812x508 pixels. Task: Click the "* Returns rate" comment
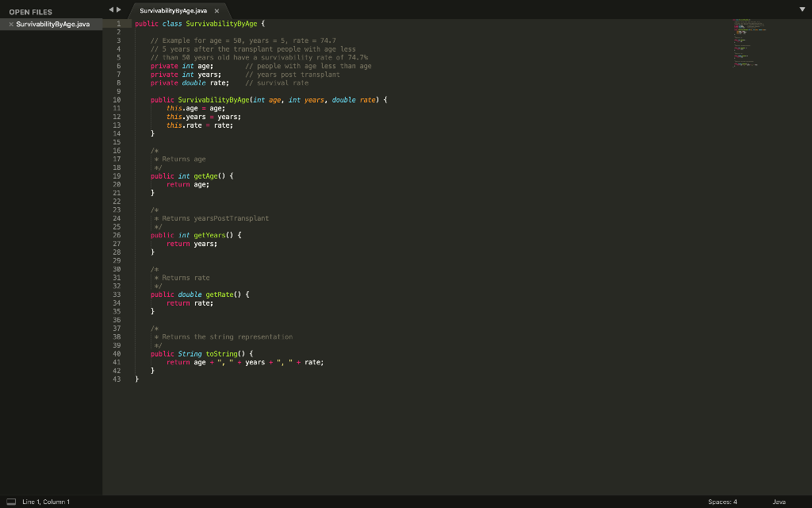[182, 278]
